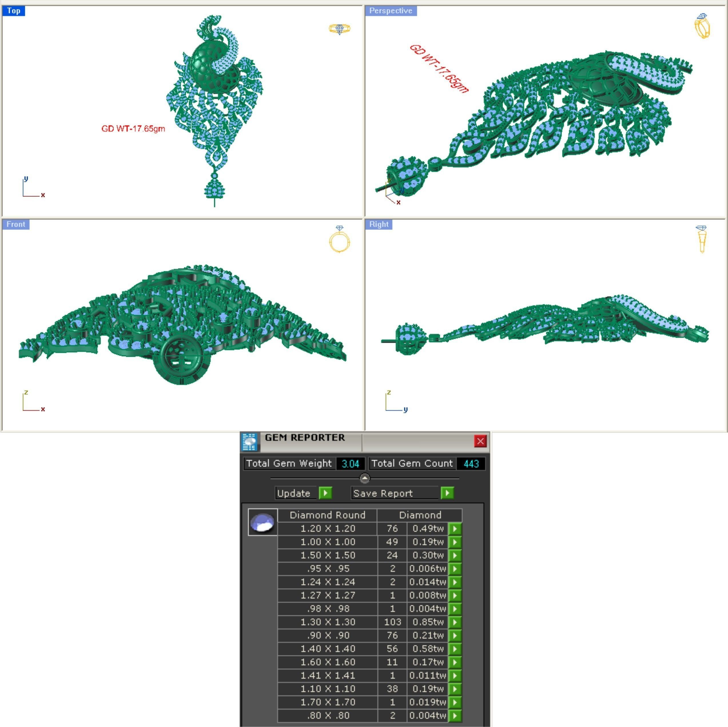Click green arrow for 1.20 X 1.20 row

[455, 529]
